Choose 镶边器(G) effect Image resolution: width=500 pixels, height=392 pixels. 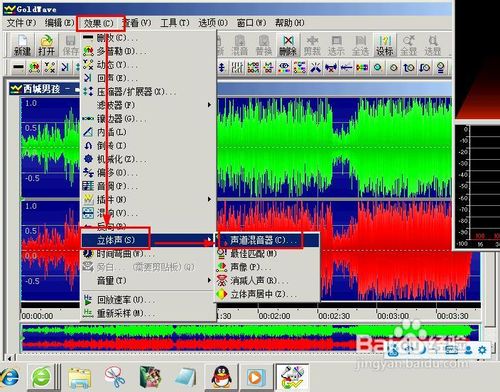tap(148, 118)
